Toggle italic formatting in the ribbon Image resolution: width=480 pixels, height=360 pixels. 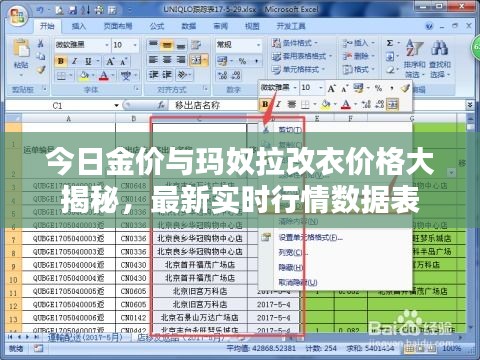click(x=75, y=61)
